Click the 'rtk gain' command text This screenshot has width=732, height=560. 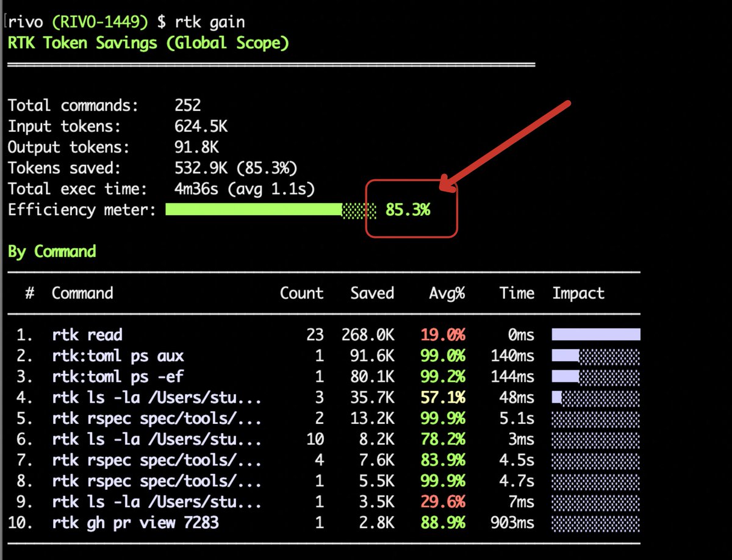(209, 23)
